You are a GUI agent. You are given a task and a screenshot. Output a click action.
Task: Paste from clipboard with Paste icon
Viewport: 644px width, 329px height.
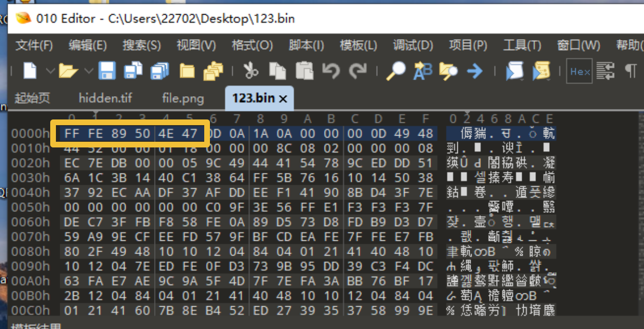coord(304,71)
